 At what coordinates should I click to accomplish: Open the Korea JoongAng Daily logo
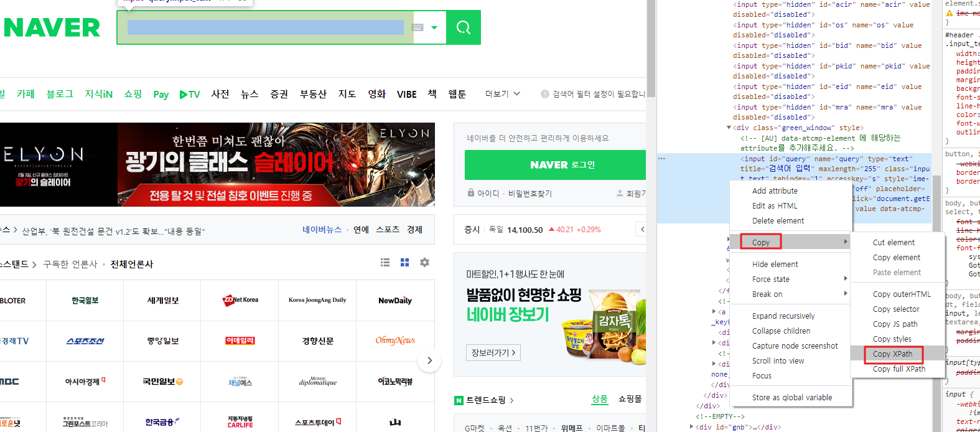pyautogui.click(x=317, y=301)
